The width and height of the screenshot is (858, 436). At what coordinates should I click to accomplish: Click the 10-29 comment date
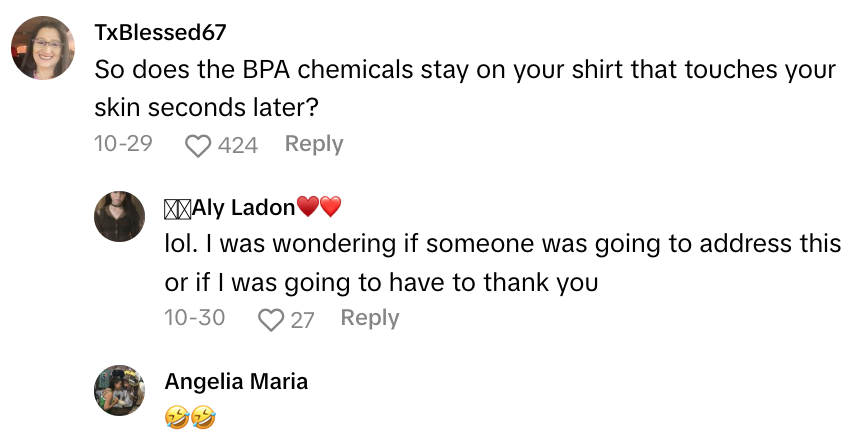(123, 144)
